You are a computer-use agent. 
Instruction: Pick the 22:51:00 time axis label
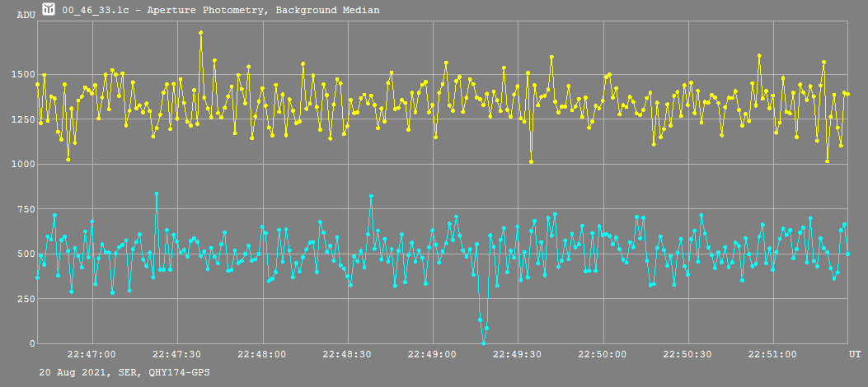coord(772,354)
